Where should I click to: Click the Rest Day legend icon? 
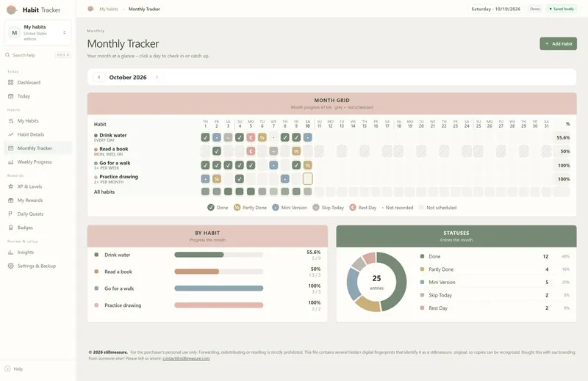(x=353, y=208)
